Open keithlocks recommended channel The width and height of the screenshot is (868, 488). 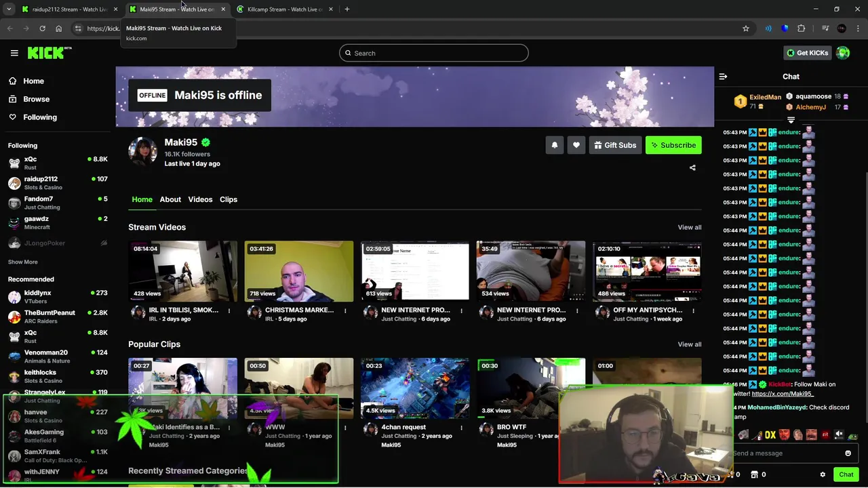coord(58,376)
